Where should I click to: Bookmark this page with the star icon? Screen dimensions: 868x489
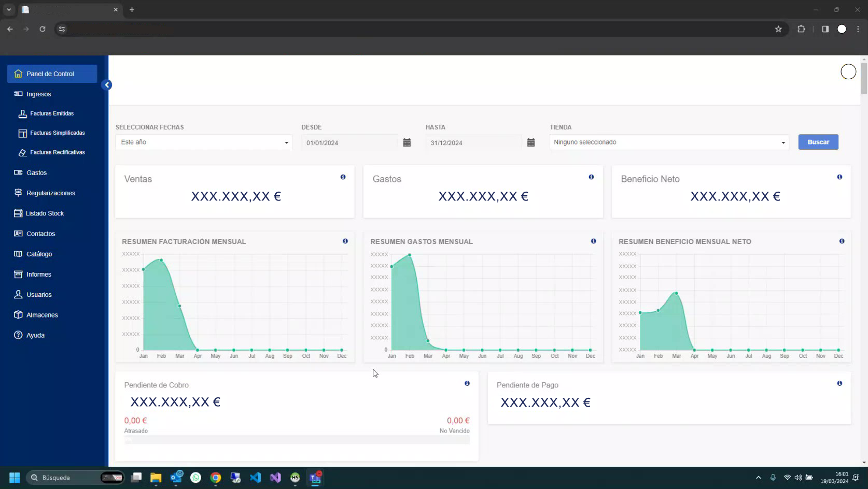coord(778,29)
